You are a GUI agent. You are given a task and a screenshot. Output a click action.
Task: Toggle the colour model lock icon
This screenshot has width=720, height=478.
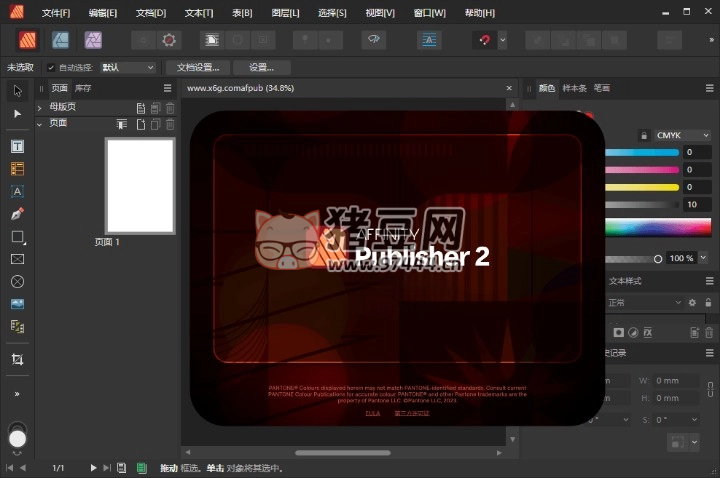643,135
